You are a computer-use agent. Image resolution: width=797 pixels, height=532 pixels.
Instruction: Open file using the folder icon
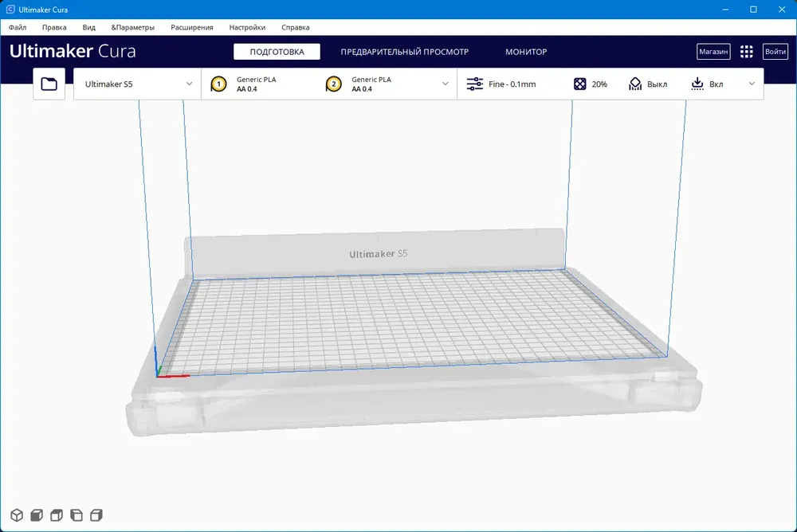coord(49,84)
